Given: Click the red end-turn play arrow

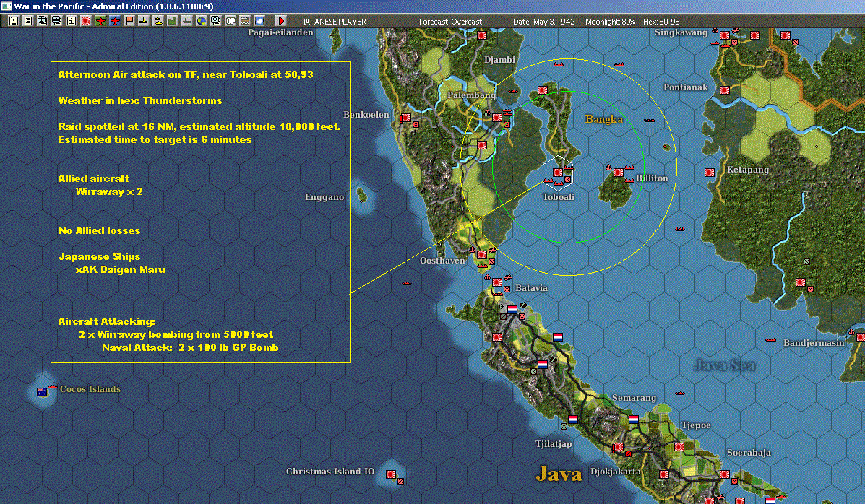Looking at the screenshot, I should 281,20.
